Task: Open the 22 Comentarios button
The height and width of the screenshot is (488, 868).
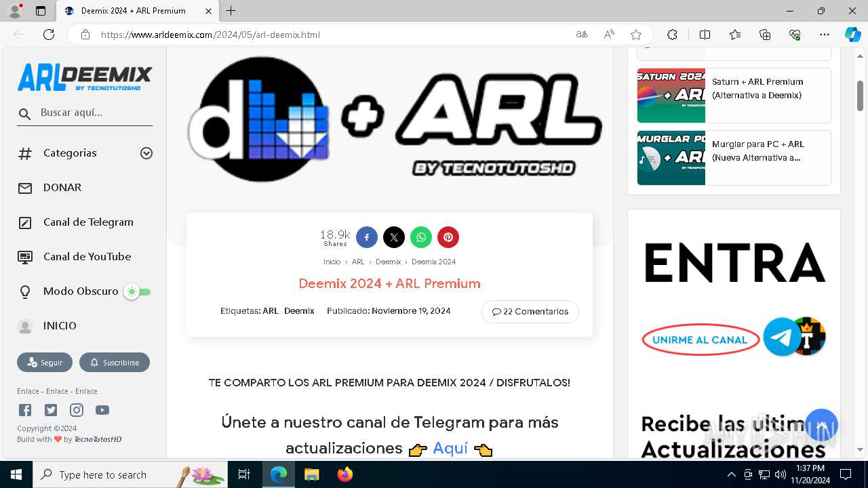Action: [x=530, y=312]
